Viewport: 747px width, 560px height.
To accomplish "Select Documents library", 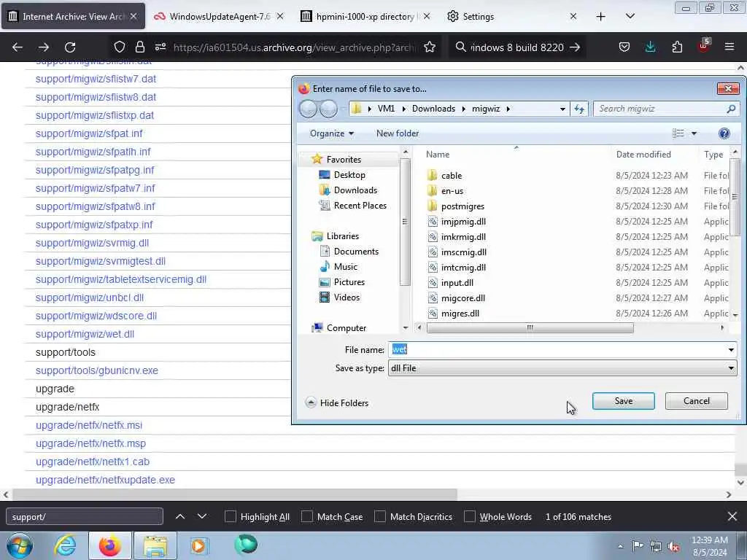I will [356, 252].
